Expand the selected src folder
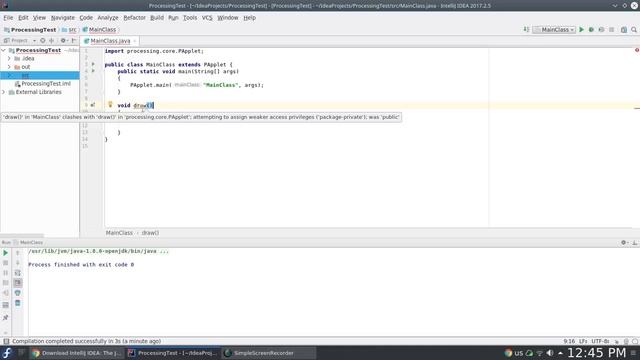This screenshot has height=360, width=640. 9,75
